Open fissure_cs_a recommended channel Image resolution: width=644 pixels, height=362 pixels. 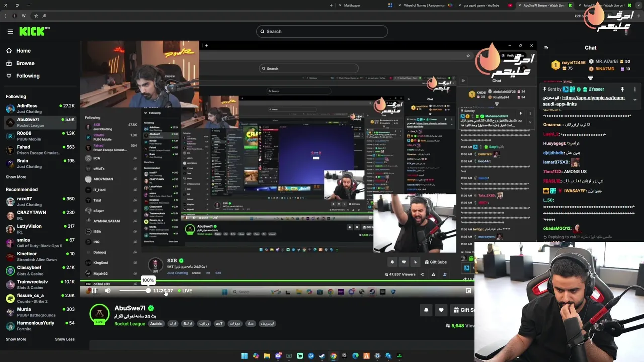point(40,298)
